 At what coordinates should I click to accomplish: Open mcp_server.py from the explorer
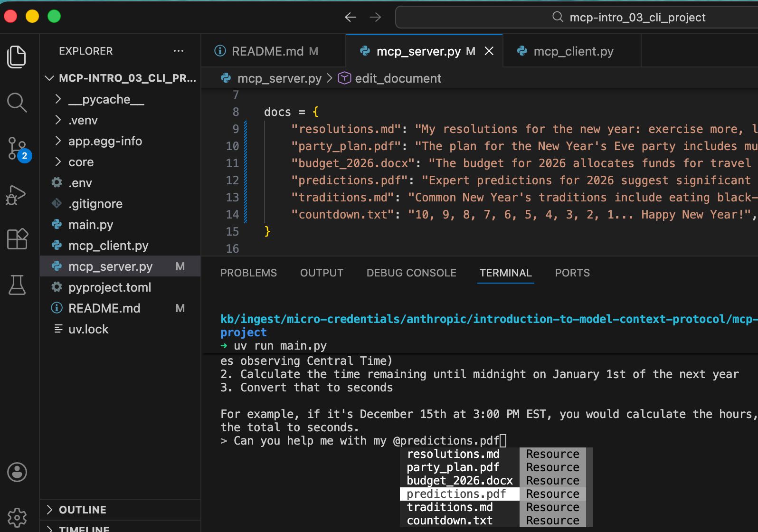pyautogui.click(x=120, y=266)
